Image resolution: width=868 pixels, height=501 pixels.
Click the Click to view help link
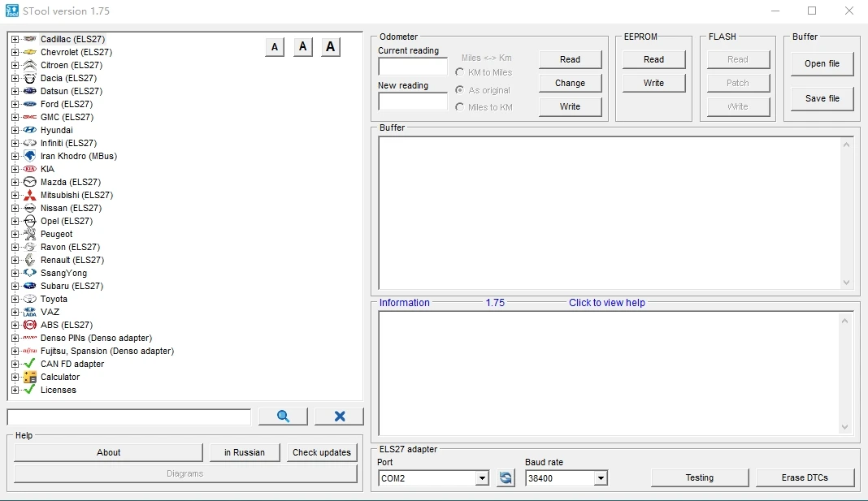pos(607,303)
